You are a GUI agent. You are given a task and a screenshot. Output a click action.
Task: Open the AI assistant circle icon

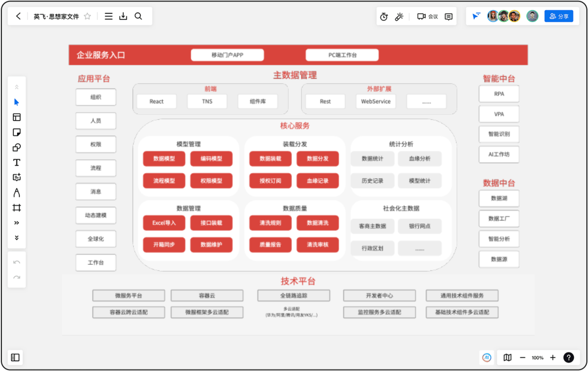tap(487, 358)
